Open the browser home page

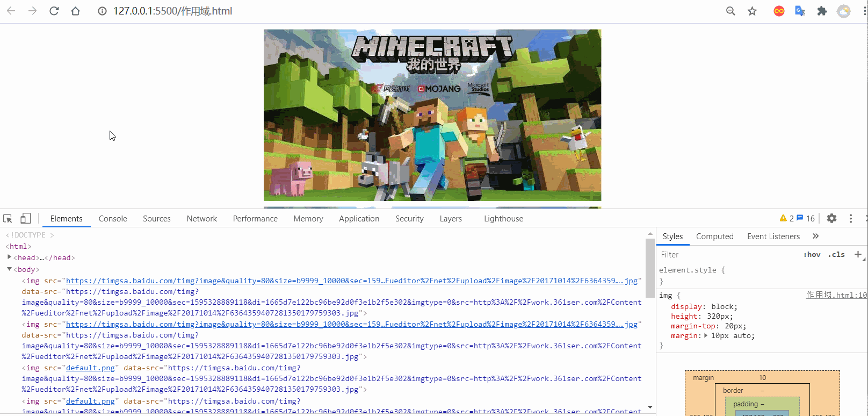coord(75,11)
